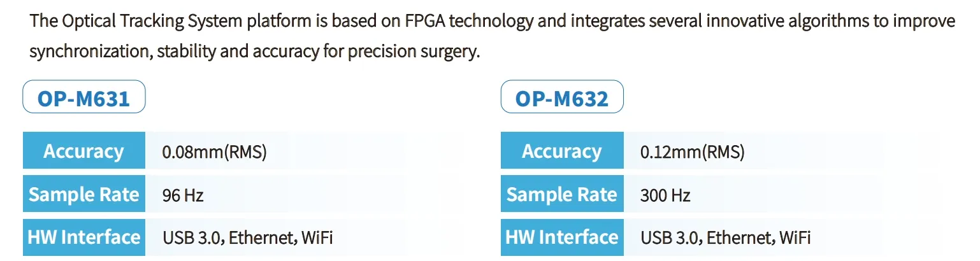The height and width of the screenshot is (261, 980).
Task: Click the OP-M632 model badge
Action: [x=561, y=97]
